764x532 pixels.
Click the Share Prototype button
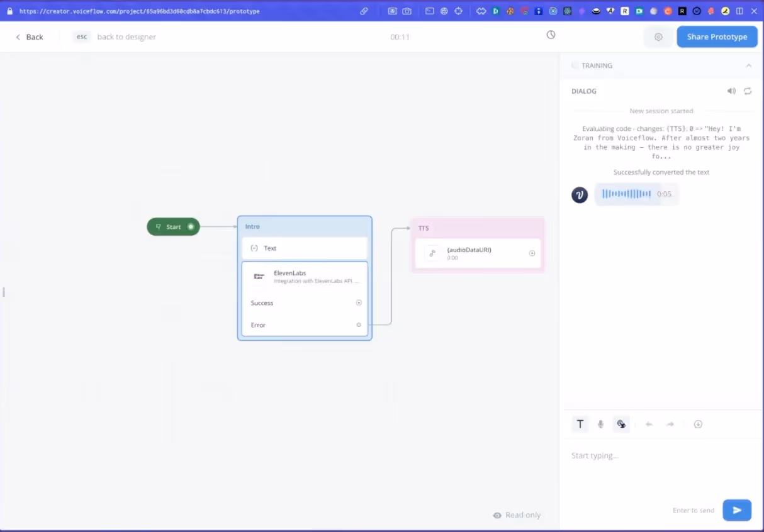tap(717, 37)
